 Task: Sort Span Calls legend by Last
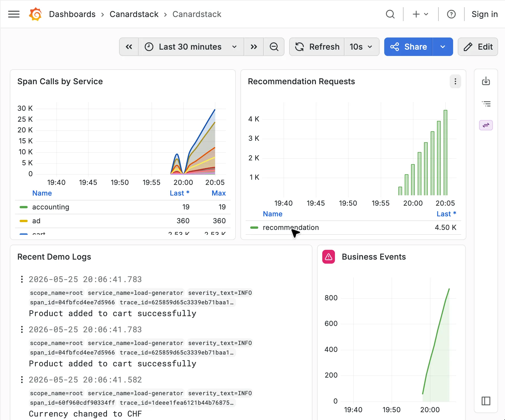(179, 193)
